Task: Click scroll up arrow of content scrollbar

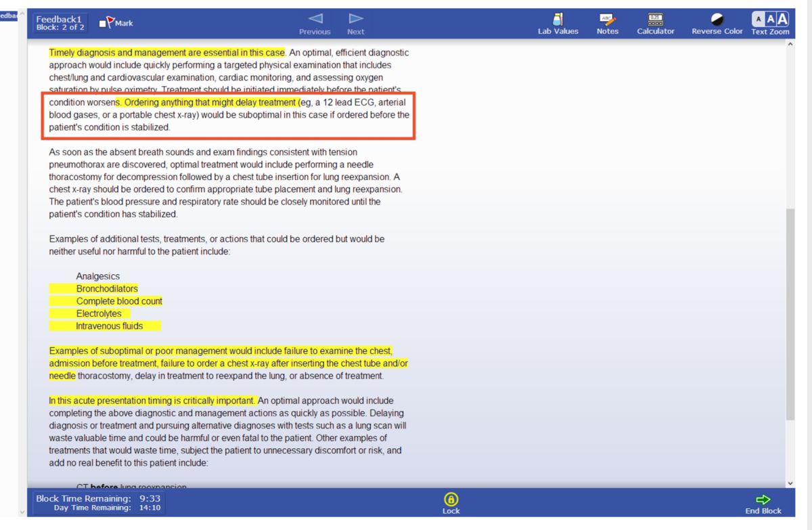Action: point(790,45)
